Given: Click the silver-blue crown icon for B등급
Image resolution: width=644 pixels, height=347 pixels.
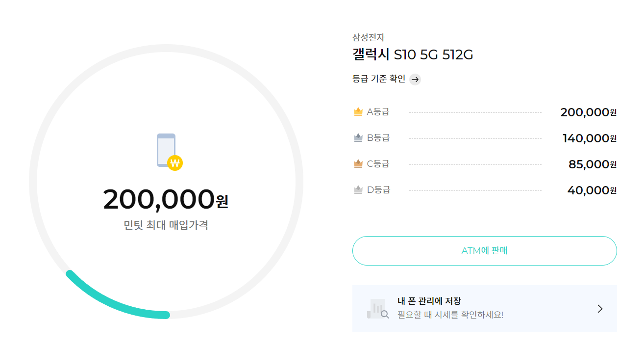Looking at the screenshot, I should 358,138.
